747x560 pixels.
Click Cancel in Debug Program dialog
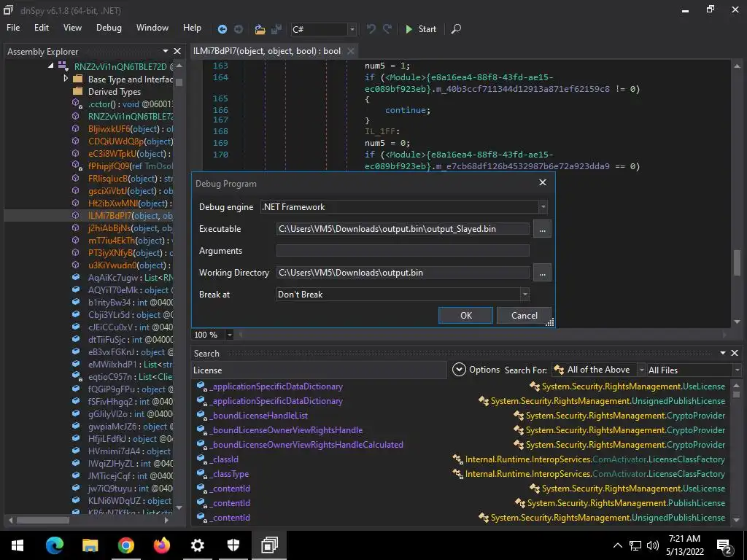[524, 316]
